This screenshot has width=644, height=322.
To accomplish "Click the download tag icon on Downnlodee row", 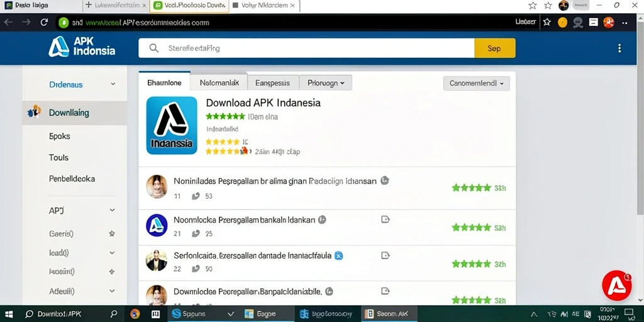I will (386, 291).
